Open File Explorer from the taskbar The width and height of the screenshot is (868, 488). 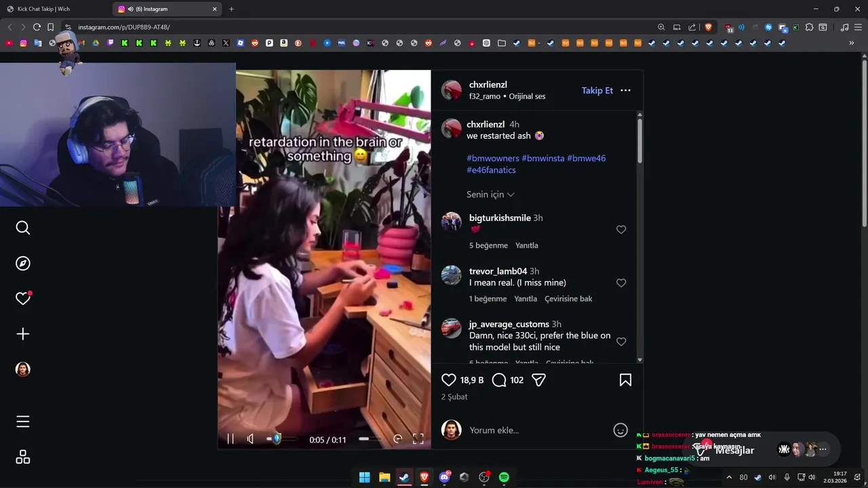point(384,477)
